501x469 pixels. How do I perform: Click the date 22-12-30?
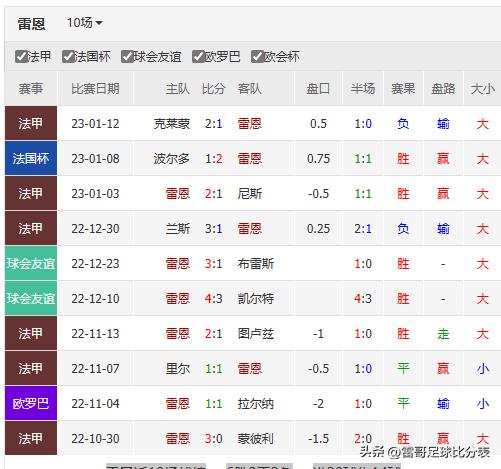[95, 229]
